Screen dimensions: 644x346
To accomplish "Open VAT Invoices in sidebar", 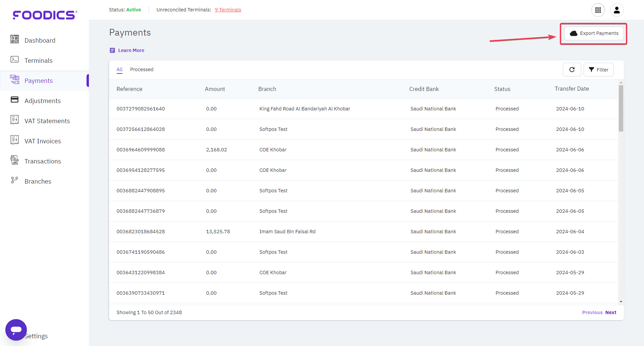I will coord(43,141).
